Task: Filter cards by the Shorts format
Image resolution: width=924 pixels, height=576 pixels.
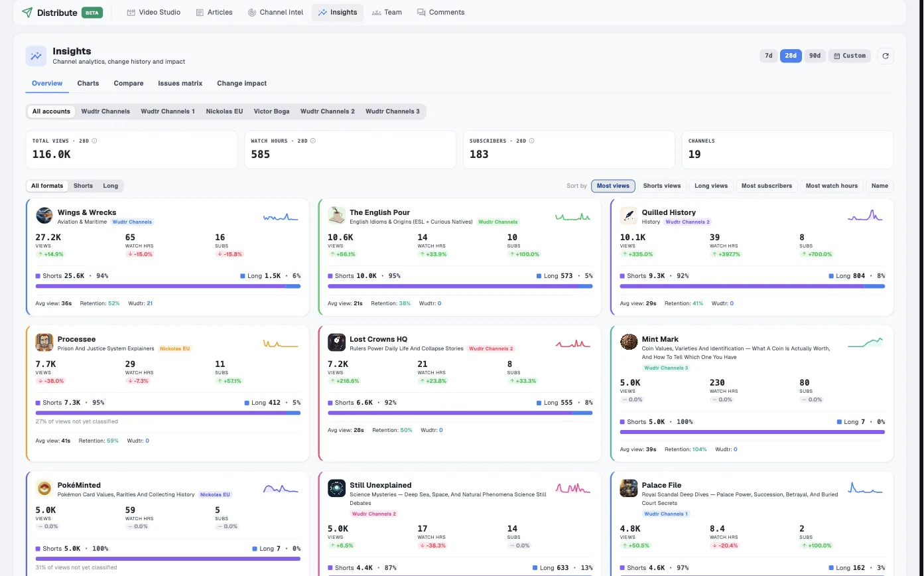Action: 83,186
